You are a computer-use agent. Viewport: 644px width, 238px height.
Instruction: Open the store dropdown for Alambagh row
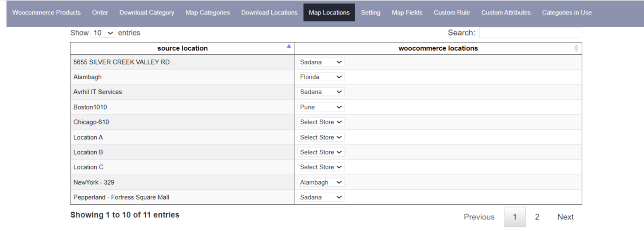(321, 77)
